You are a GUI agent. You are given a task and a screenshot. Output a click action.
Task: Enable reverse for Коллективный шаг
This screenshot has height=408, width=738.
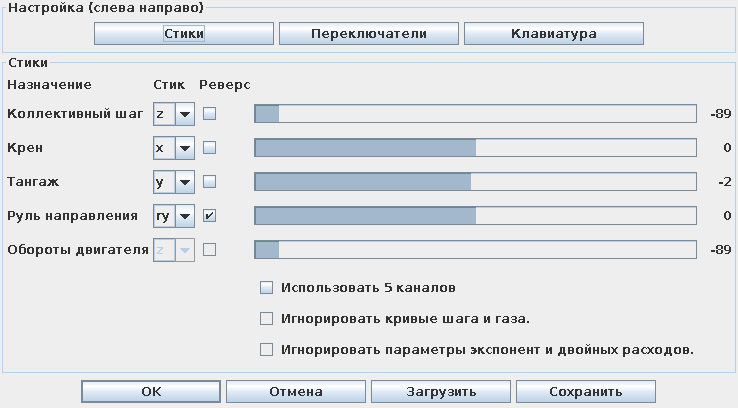point(209,114)
